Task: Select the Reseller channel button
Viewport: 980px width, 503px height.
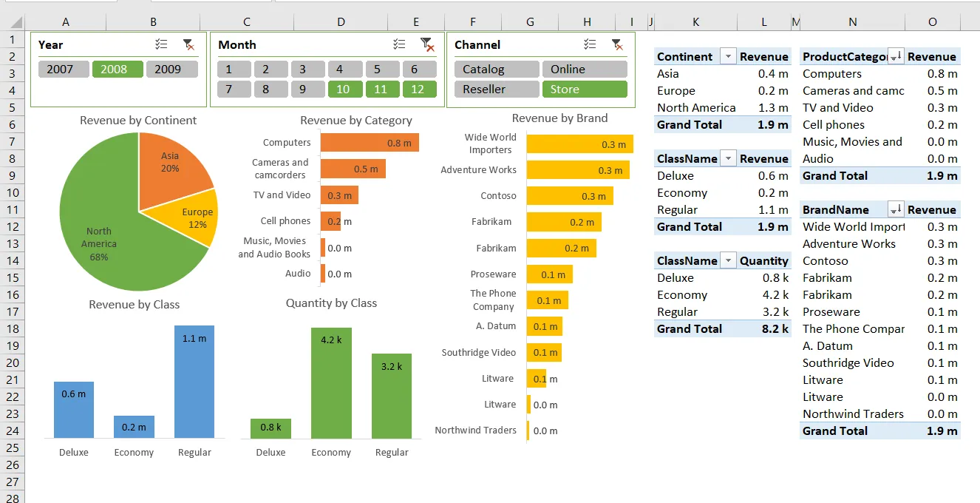Action: (x=497, y=90)
